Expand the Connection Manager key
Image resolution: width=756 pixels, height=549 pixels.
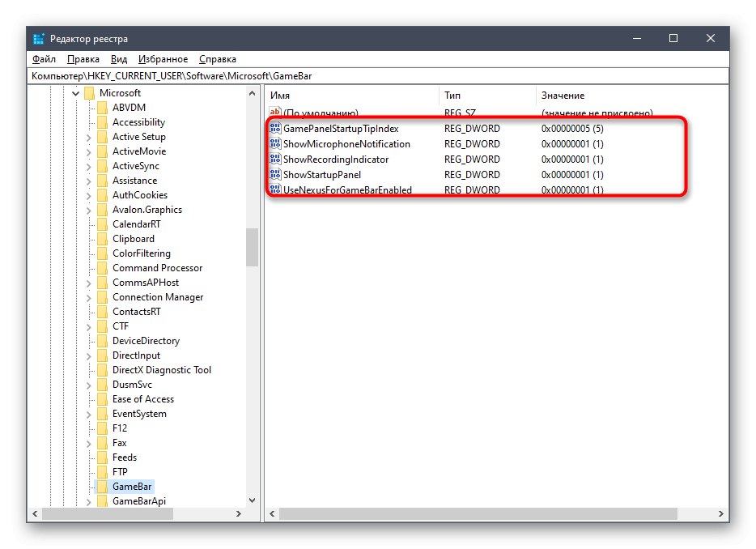tap(89, 298)
